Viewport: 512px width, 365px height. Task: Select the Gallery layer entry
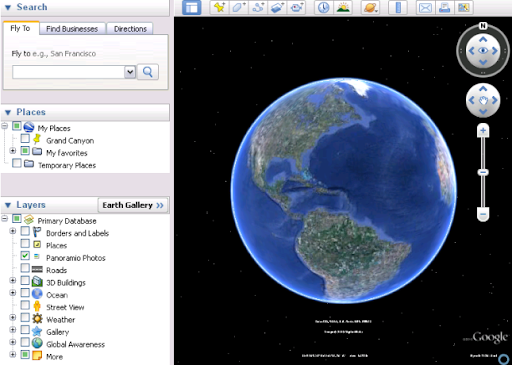pos(58,332)
